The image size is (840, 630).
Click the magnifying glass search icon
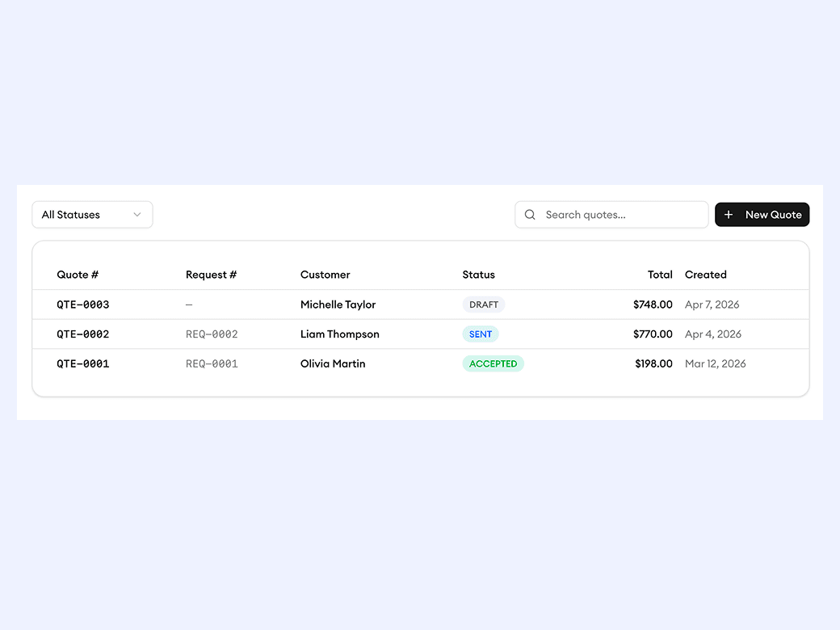[x=530, y=215]
